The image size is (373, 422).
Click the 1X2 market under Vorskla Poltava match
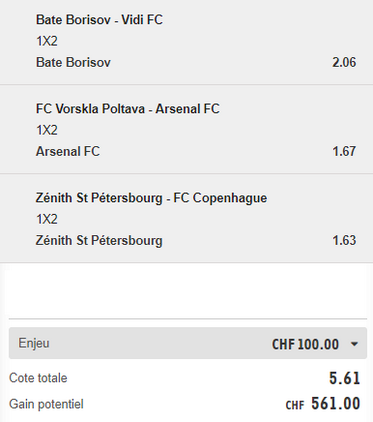(x=47, y=130)
